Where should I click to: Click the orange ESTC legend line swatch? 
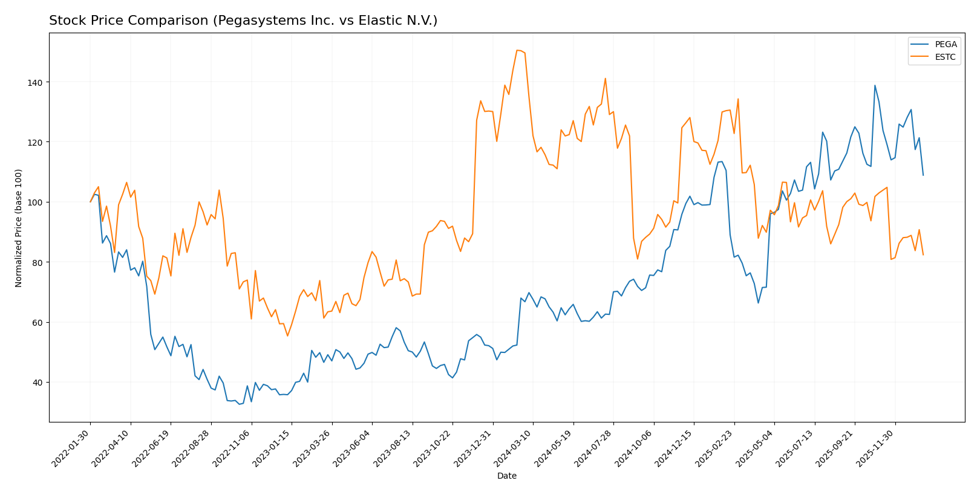pos(921,57)
